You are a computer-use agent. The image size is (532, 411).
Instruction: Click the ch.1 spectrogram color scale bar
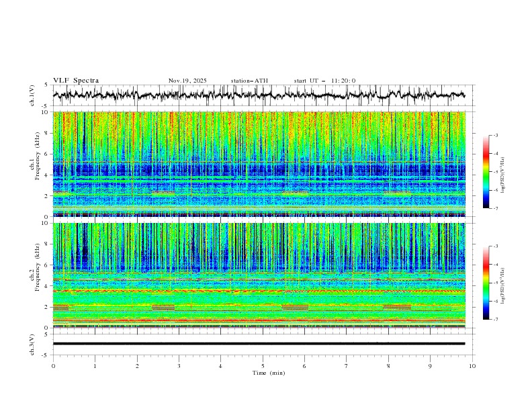tap(486, 172)
